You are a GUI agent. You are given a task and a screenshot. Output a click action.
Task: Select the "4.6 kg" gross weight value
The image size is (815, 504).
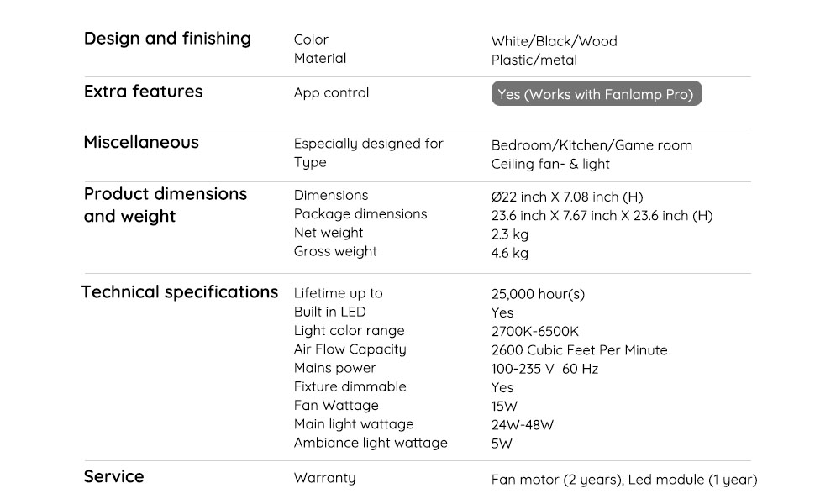[509, 253]
